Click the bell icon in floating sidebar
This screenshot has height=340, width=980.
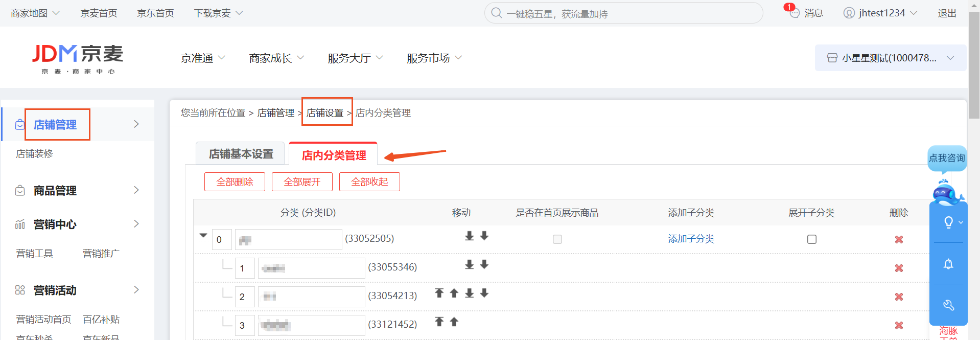click(948, 264)
